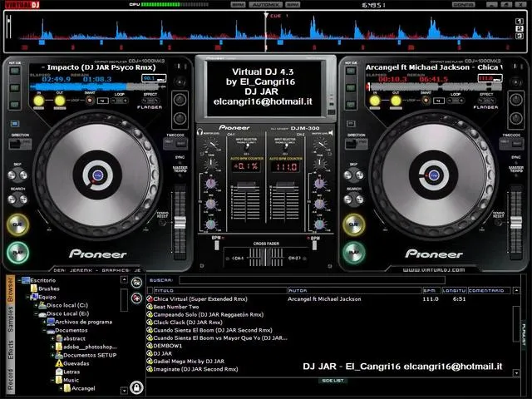
Task: Click the crossfader handle
Action: click(265, 257)
